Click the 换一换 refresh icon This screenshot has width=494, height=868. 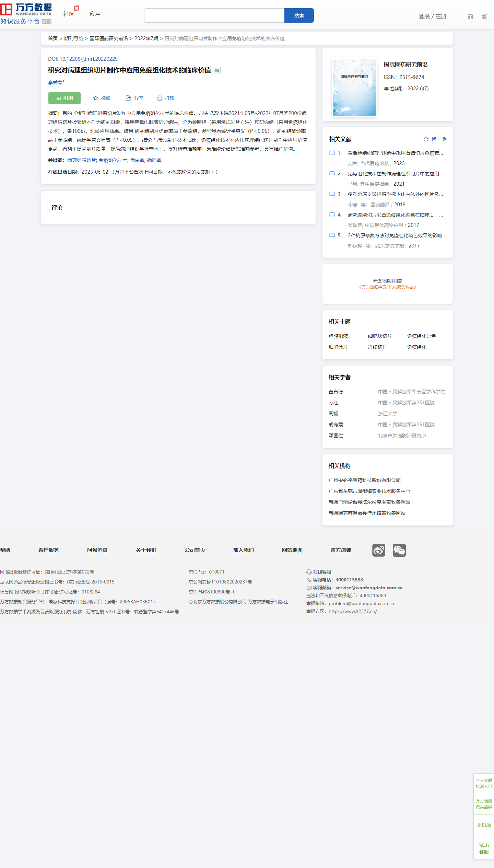(x=426, y=139)
